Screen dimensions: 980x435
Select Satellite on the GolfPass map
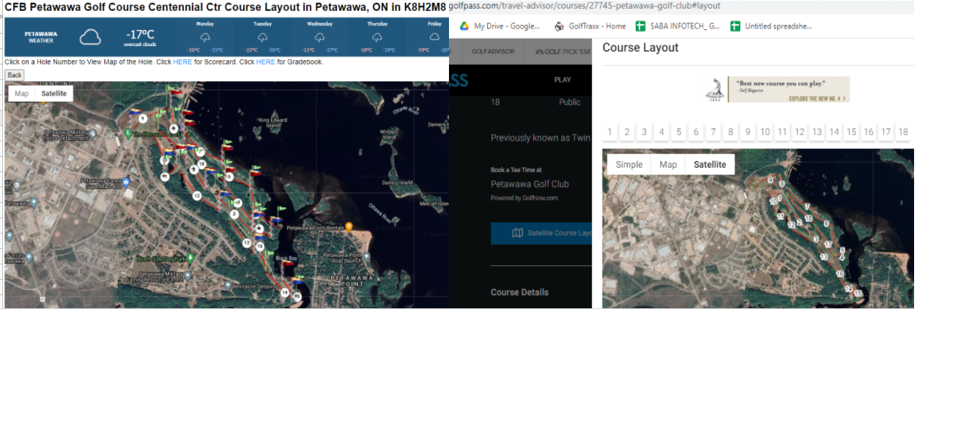(x=710, y=164)
